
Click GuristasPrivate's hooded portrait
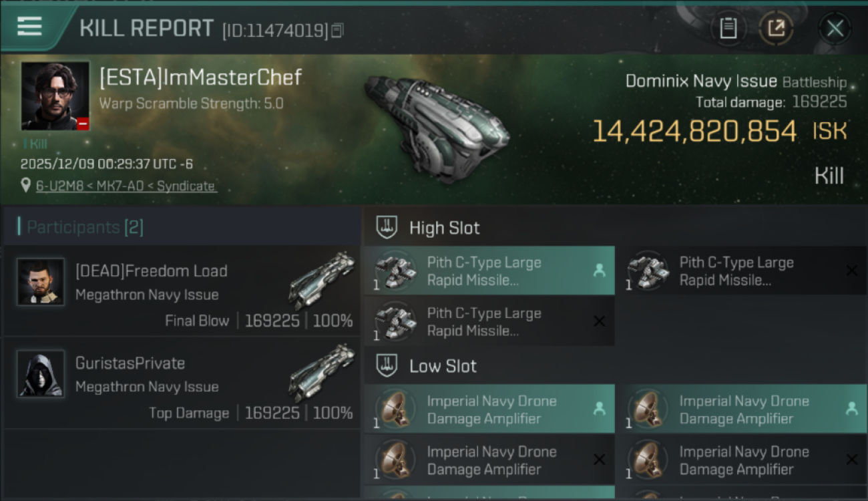point(41,374)
